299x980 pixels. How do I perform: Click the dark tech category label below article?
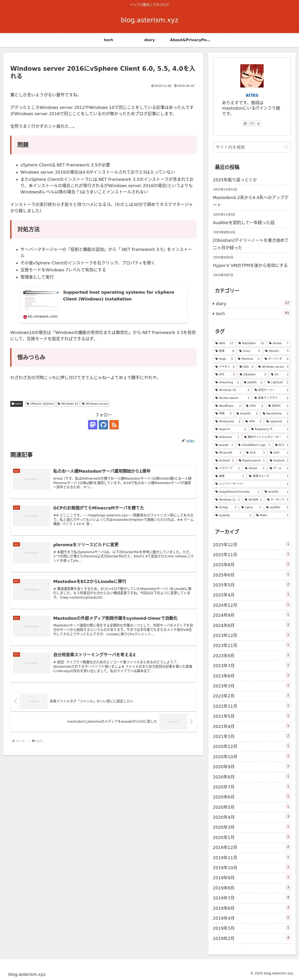16,404
